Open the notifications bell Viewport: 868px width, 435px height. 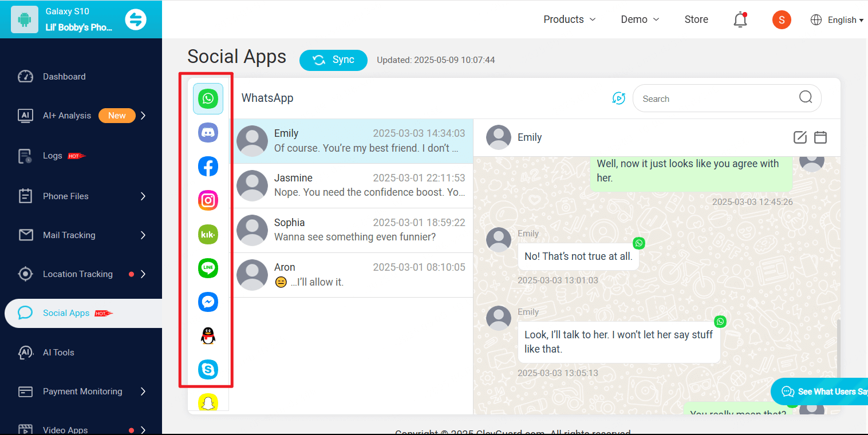point(740,19)
